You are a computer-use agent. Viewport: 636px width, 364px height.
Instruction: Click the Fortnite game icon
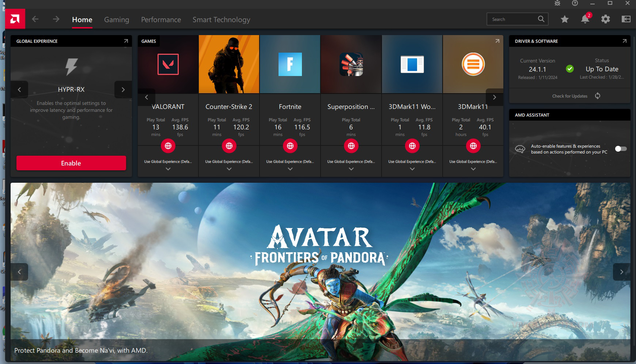pos(290,64)
